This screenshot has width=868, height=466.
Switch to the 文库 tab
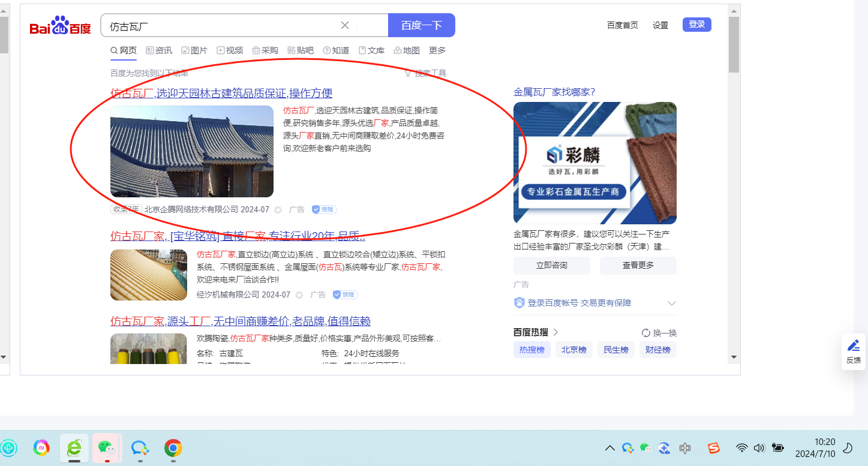point(371,50)
